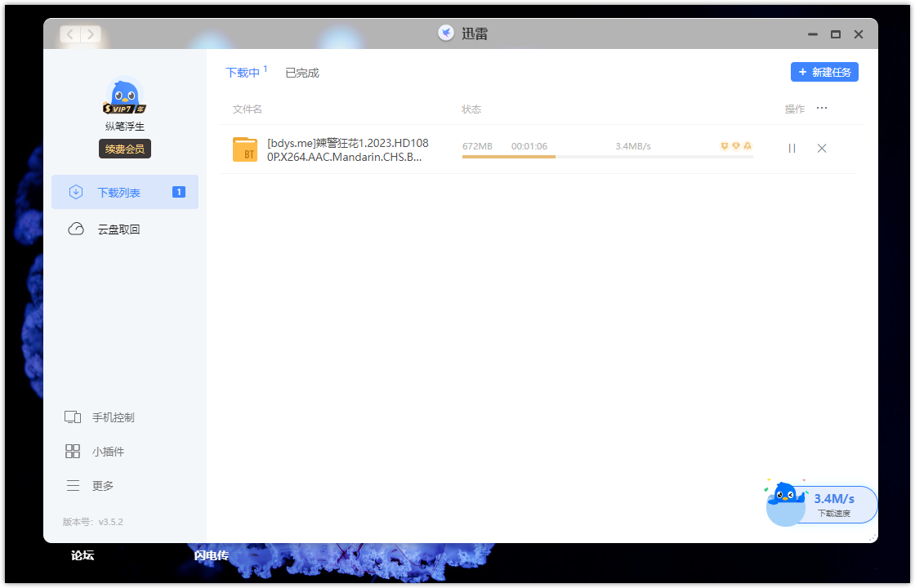Click the forward navigation arrow

[x=91, y=33]
